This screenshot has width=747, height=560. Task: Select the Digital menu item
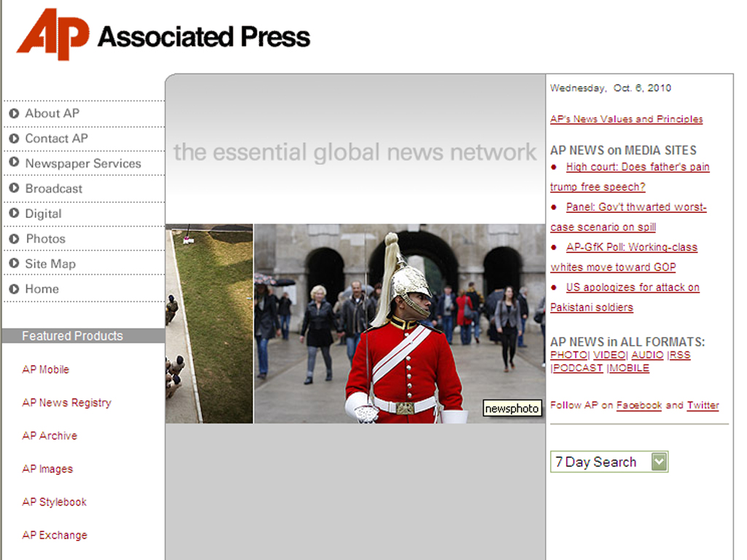click(x=43, y=214)
